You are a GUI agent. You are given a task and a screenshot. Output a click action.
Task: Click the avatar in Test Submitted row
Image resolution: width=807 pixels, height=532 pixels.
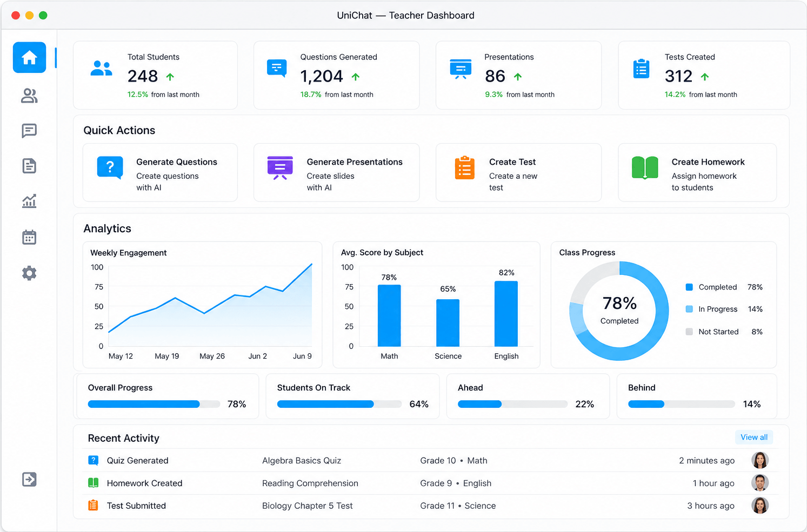(760, 506)
